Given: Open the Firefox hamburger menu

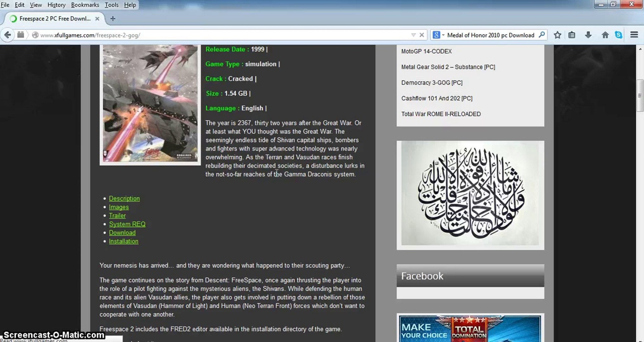Looking at the screenshot, I should (x=634, y=35).
